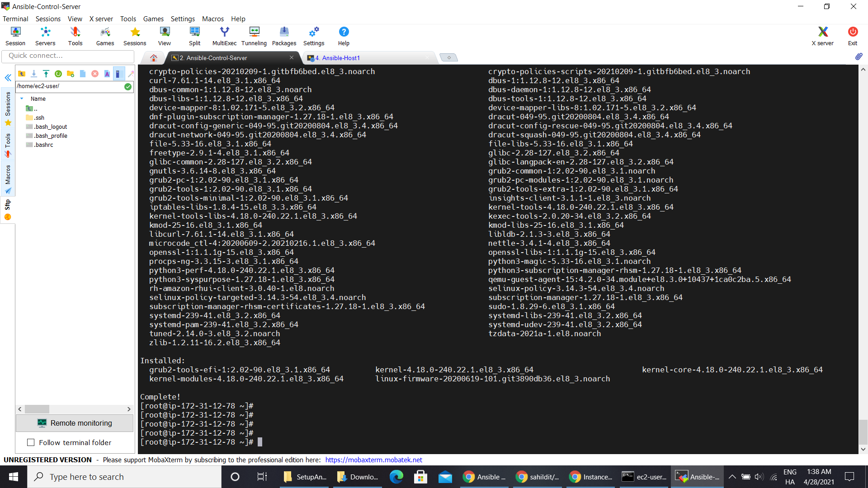
Task: Open the mobaxterm.mobatek.net link
Action: click(x=373, y=460)
